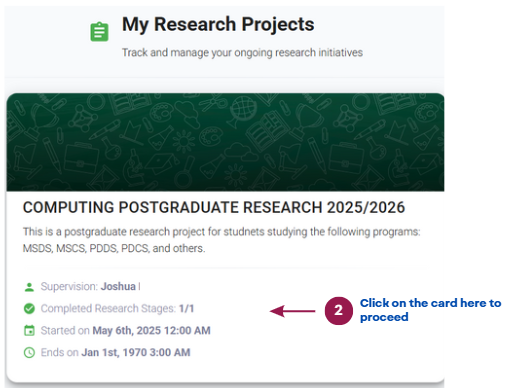Open the Computing Postgraduate Research 2025/2026 card title

[x=214, y=207]
